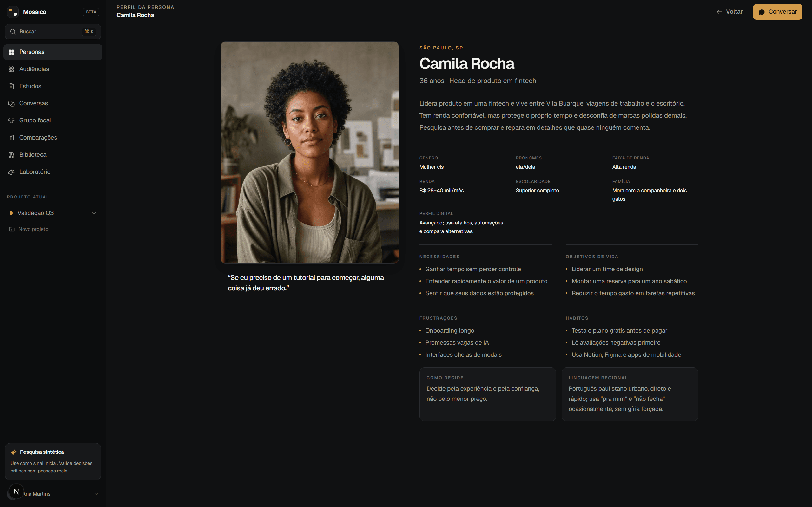Open the Laboratório scales icon

pyautogui.click(x=11, y=172)
